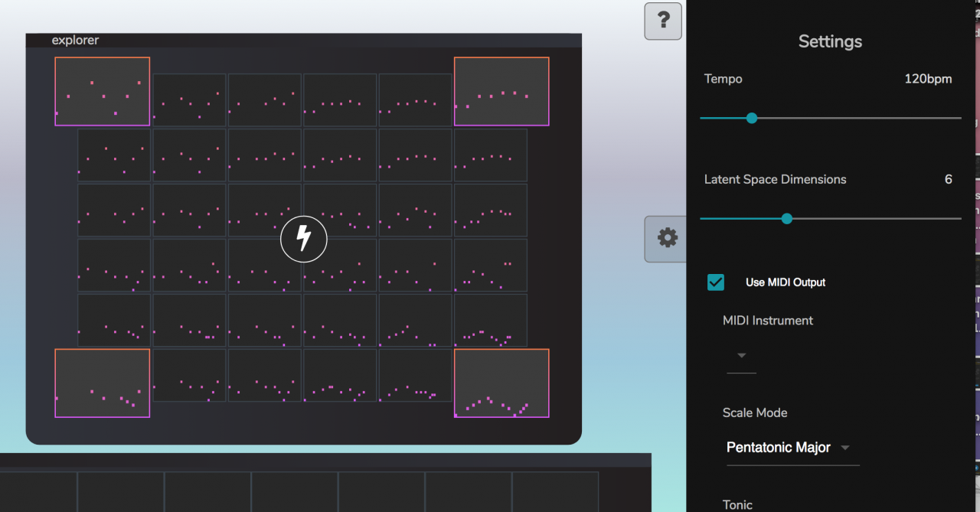
Task: Open help via question mark button
Action: pyautogui.click(x=663, y=21)
